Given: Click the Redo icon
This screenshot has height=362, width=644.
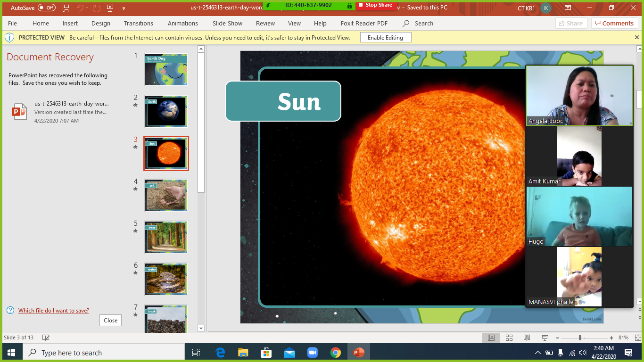Looking at the screenshot, I should click(97, 8).
